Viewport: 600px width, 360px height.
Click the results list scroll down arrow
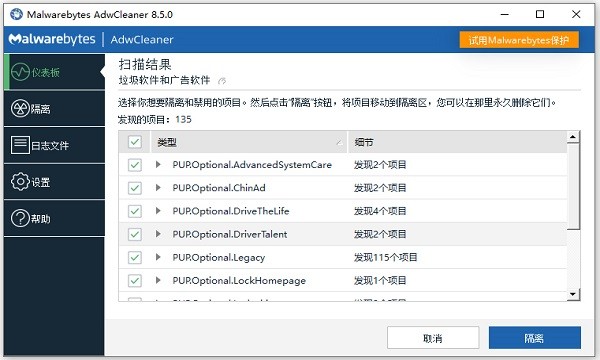(573, 294)
